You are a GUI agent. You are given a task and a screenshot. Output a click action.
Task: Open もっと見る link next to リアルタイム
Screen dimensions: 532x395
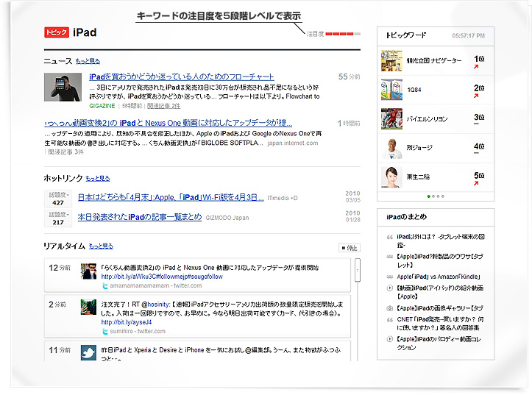coord(101,246)
